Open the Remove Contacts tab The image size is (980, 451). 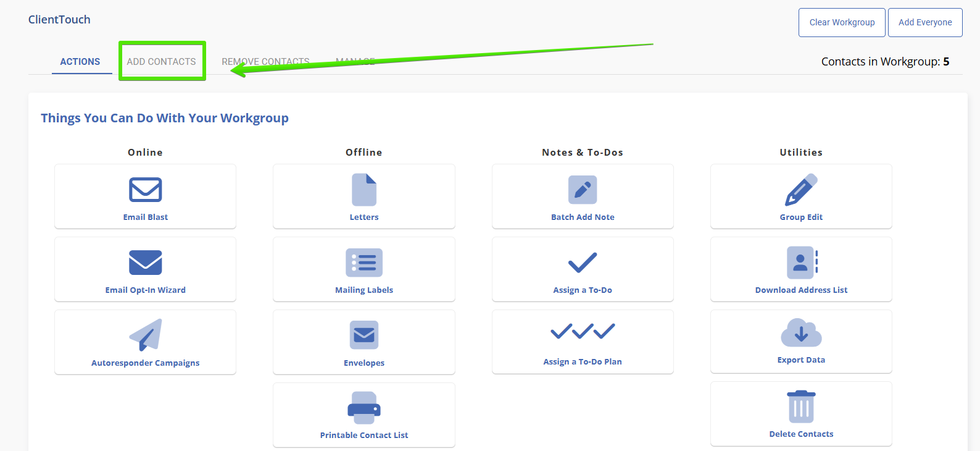tap(265, 62)
